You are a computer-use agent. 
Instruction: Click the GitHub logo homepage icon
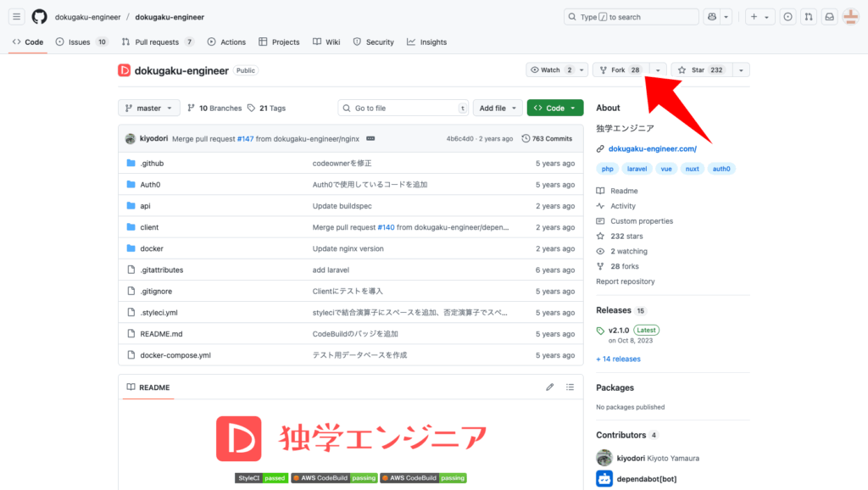(40, 17)
